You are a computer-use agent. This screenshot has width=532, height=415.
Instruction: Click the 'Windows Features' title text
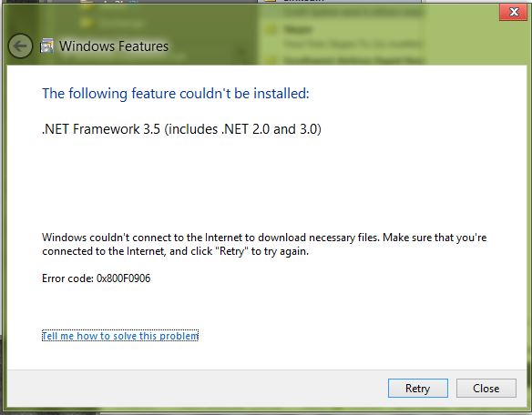click(x=114, y=46)
